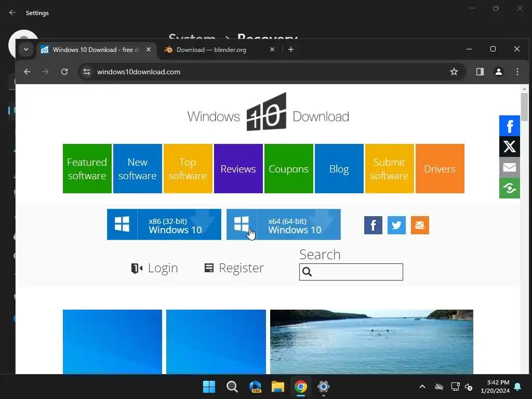This screenshot has width=532, height=399.
Task: Switch to Download — blender.org tab
Action: pos(220,49)
